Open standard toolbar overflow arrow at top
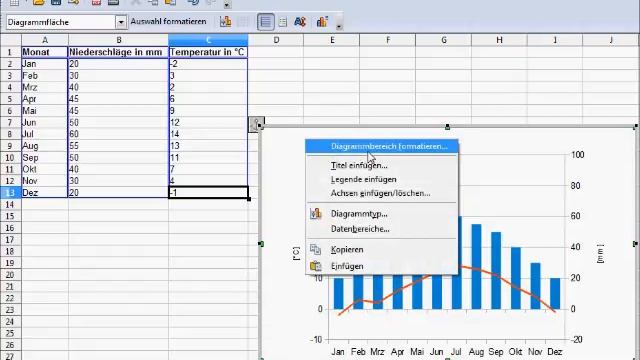640x360 pixels. pyautogui.click(x=227, y=5)
